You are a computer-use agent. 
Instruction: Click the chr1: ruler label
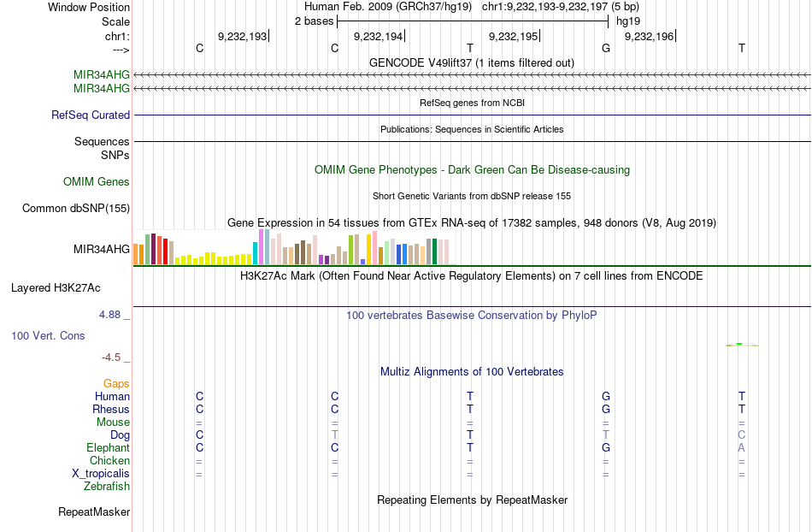click(x=117, y=36)
